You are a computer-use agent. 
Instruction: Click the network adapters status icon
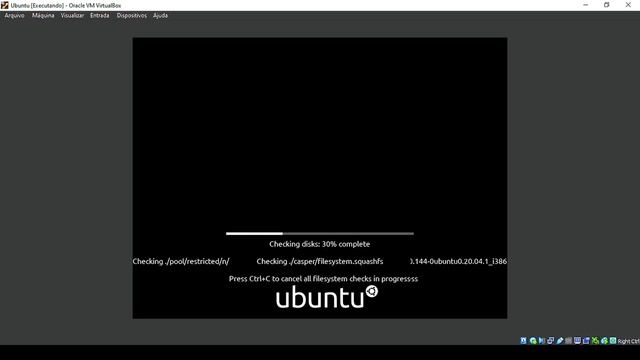coord(551,340)
